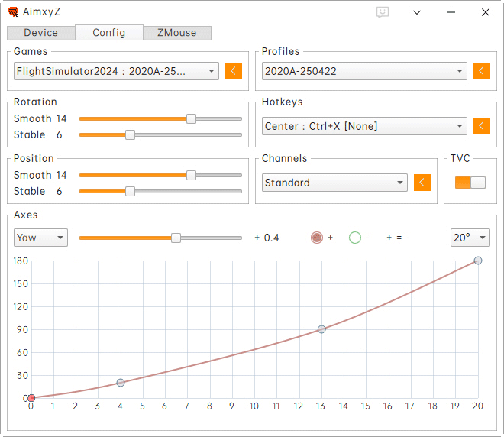
Task: Open the feedback smiley icon in title bar
Action: [383, 12]
